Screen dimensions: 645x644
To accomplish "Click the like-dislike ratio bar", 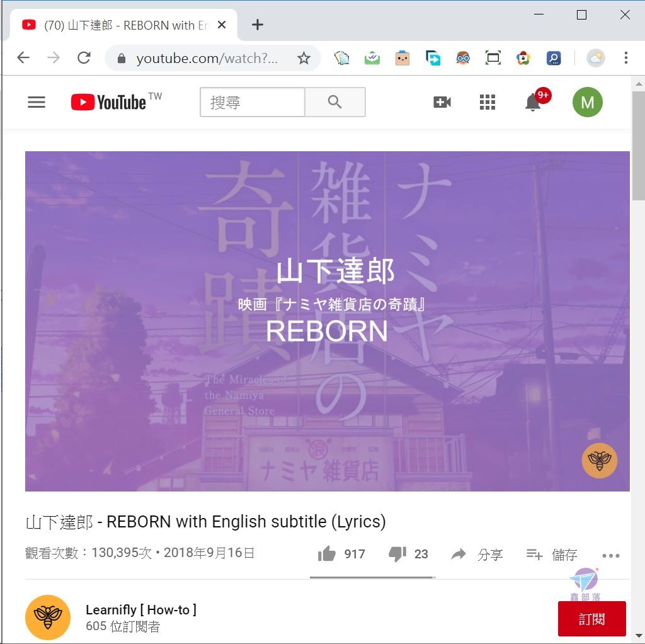I will point(373,577).
